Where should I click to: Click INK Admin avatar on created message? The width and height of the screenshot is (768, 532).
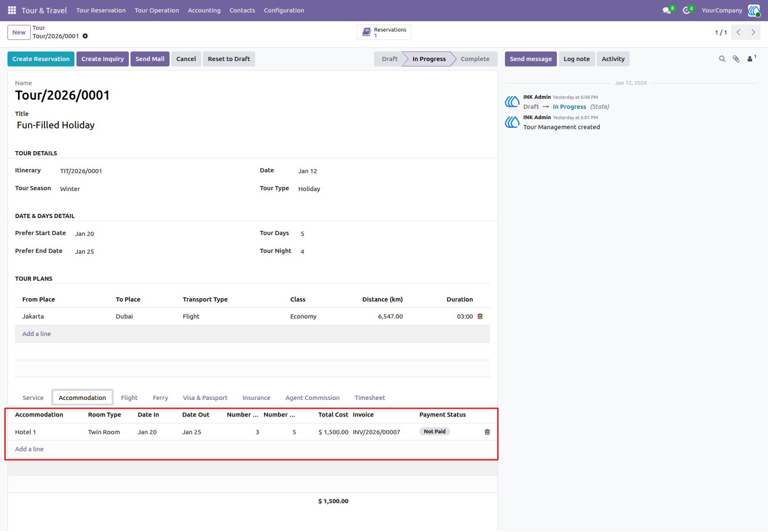[512, 122]
